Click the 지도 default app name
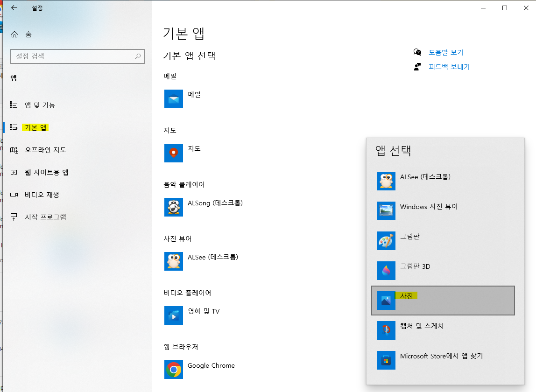 click(x=194, y=148)
